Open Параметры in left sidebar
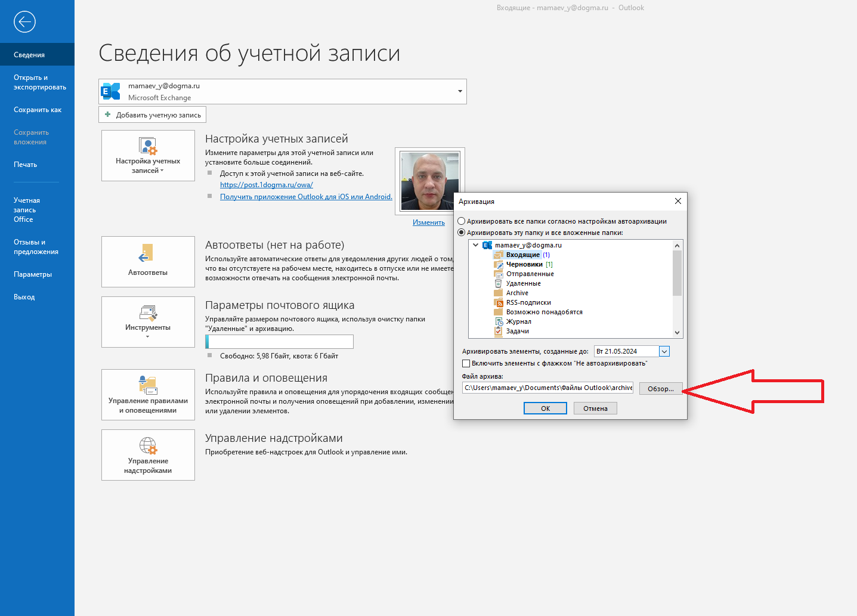 (33, 274)
